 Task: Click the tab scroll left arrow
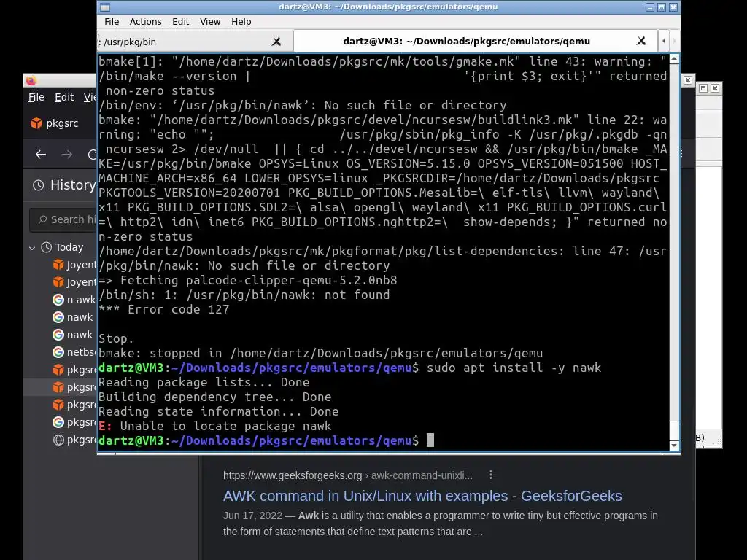664,41
